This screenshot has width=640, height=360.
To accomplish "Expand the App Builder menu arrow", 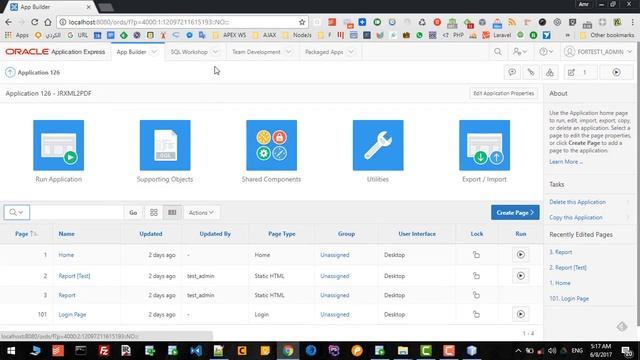I will 154,52.
